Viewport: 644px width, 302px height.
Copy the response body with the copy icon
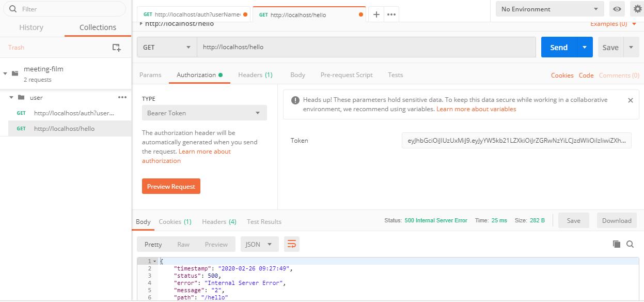pyautogui.click(x=617, y=244)
